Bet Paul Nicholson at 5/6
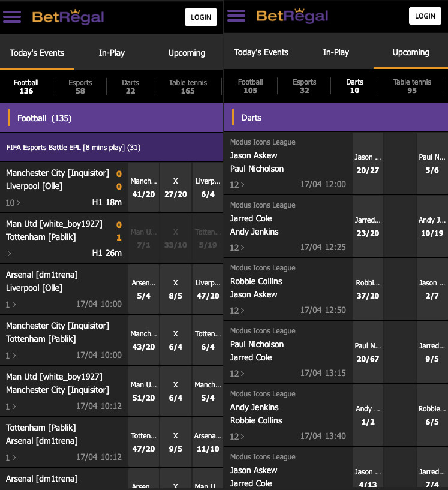The image size is (448, 490). tap(432, 163)
